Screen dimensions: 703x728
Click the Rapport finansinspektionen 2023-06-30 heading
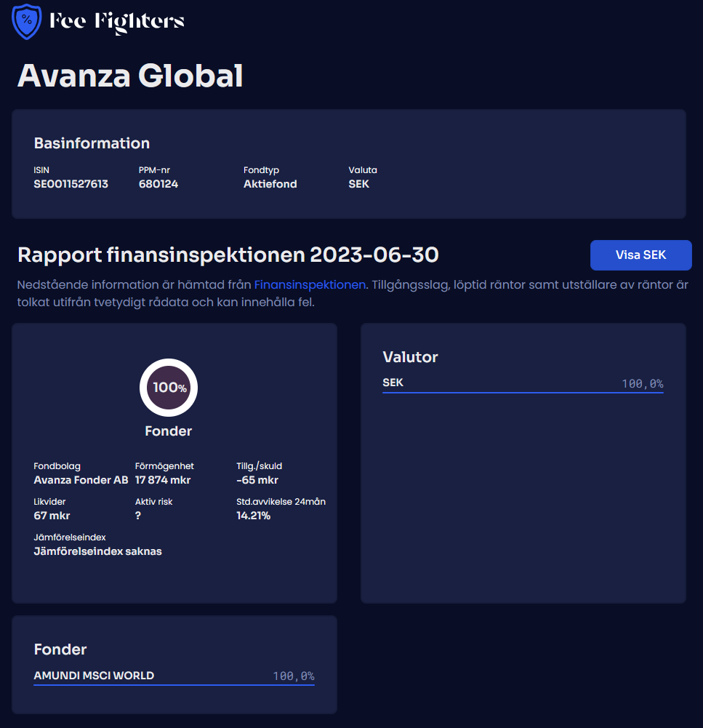click(228, 255)
